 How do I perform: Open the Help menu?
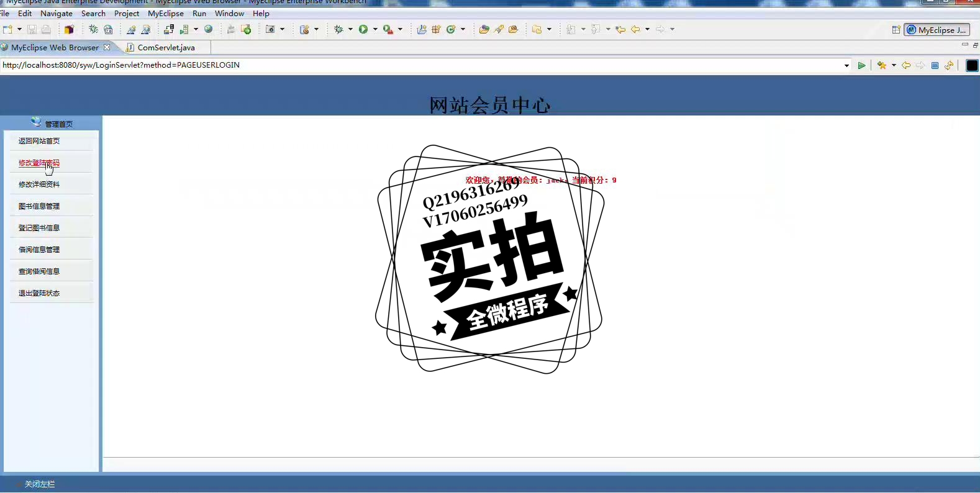261,13
